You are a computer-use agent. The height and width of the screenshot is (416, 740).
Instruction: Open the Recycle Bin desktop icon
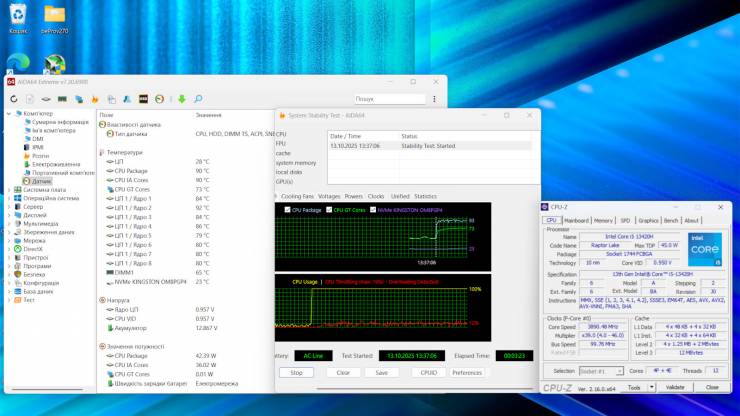[18, 15]
